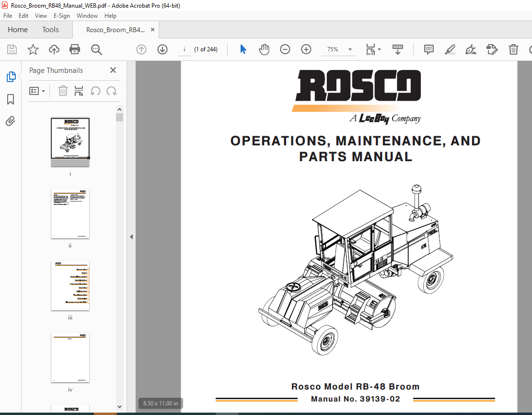Delete page using toolbar trash icon
Screen dimensions: 532x415
(513, 49)
